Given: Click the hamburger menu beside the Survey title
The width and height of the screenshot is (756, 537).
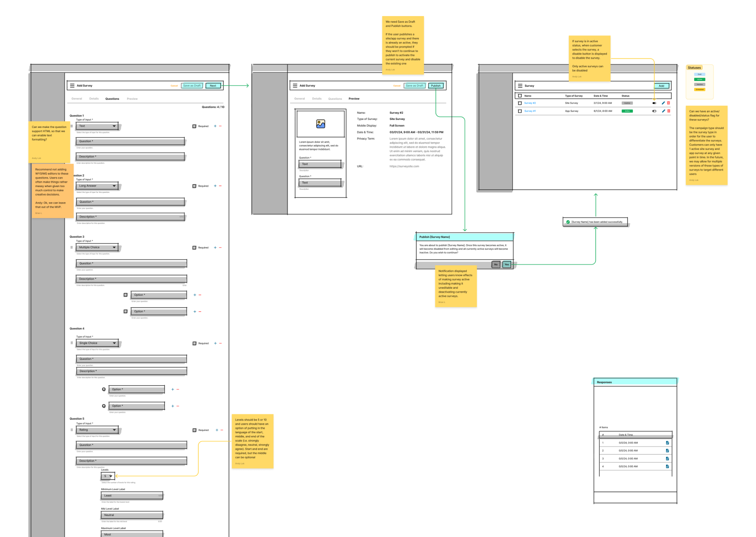Looking at the screenshot, I should [520, 85].
